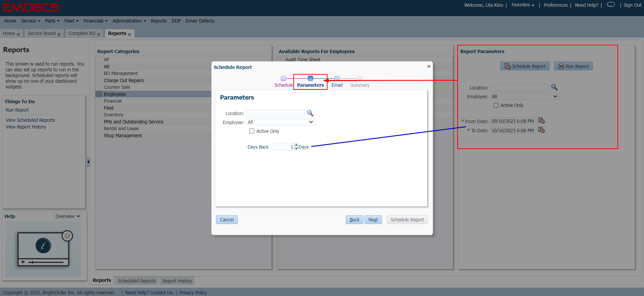Screen dimensions: 644x296
Task: Tick Active Only in Report Parameters panel
Action: pyautogui.click(x=496, y=105)
